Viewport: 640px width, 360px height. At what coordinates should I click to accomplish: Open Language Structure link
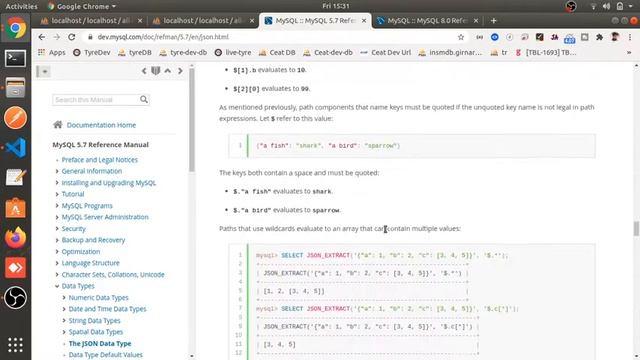(x=91, y=263)
